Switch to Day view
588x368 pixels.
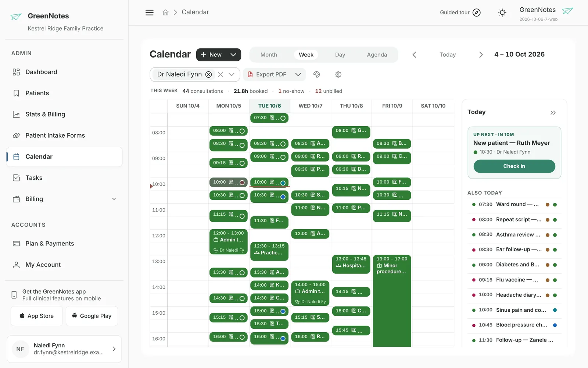[340, 55]
